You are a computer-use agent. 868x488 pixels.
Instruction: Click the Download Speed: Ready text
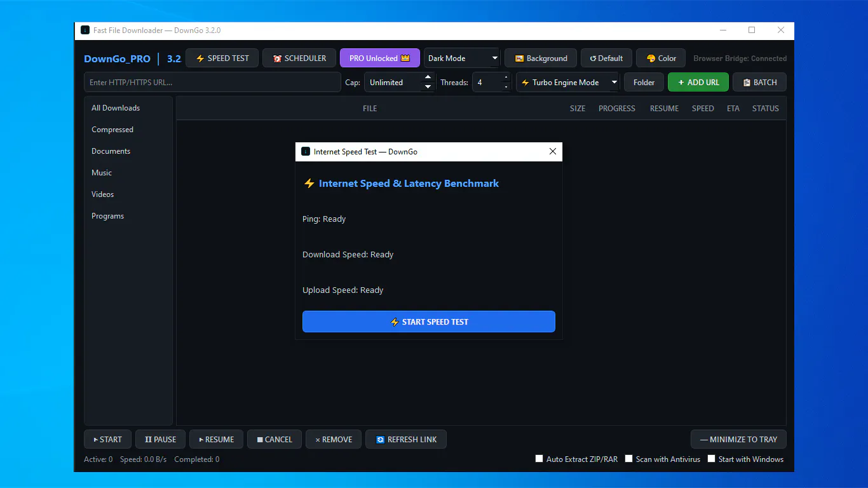tap(348, 254)
